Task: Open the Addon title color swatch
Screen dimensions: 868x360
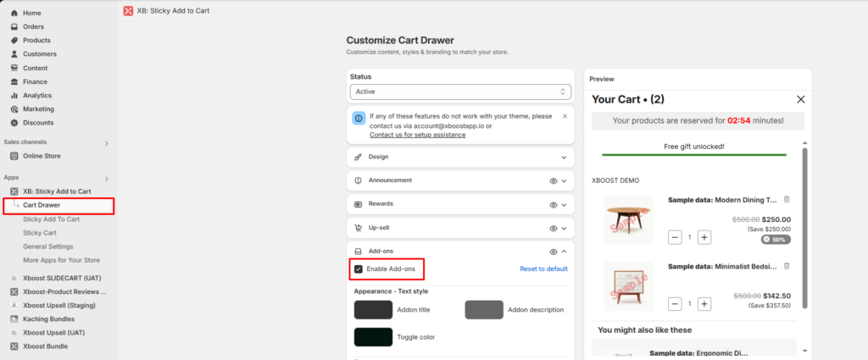Action: [373, 310]
